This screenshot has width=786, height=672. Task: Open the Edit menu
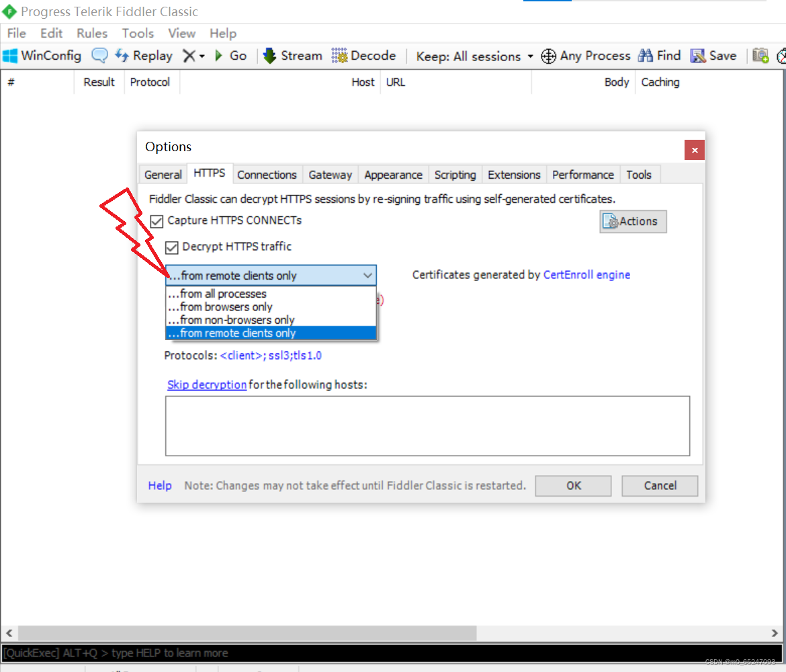(x=51, y=33)
